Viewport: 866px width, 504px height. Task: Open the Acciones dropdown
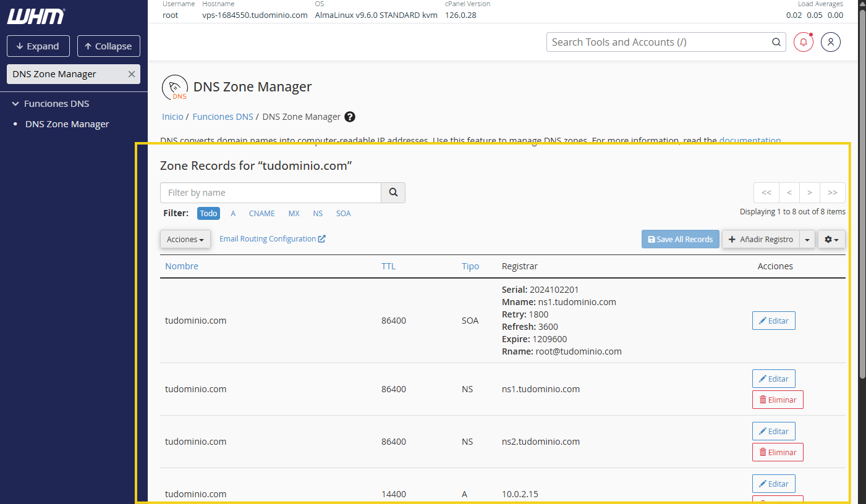click(x=185, y=239)
